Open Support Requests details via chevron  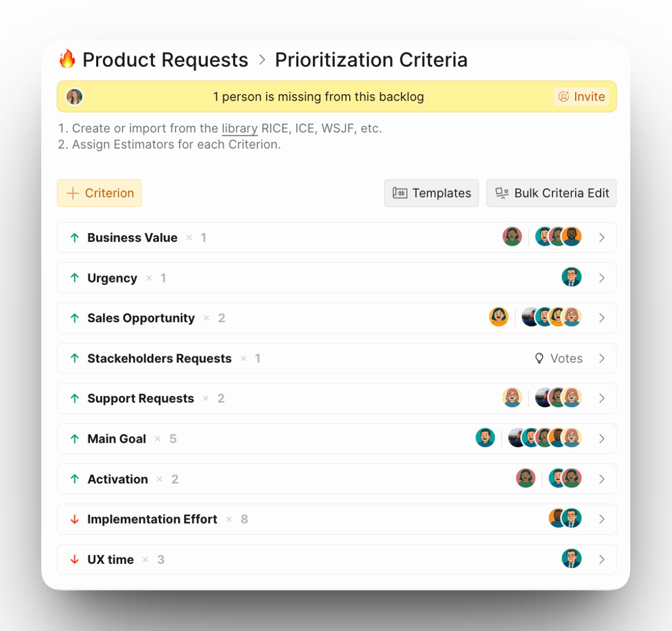[x=602, y=398]
